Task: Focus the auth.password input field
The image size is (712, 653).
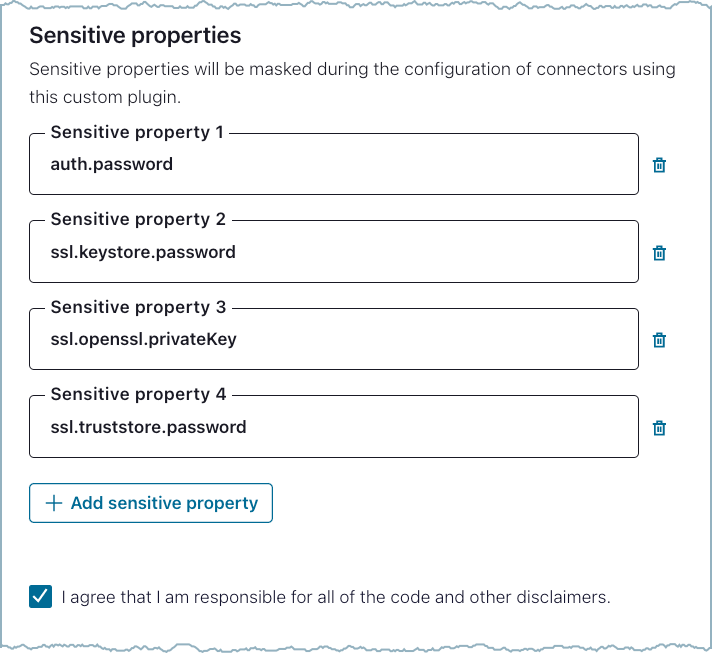Action: coord(333,165)
